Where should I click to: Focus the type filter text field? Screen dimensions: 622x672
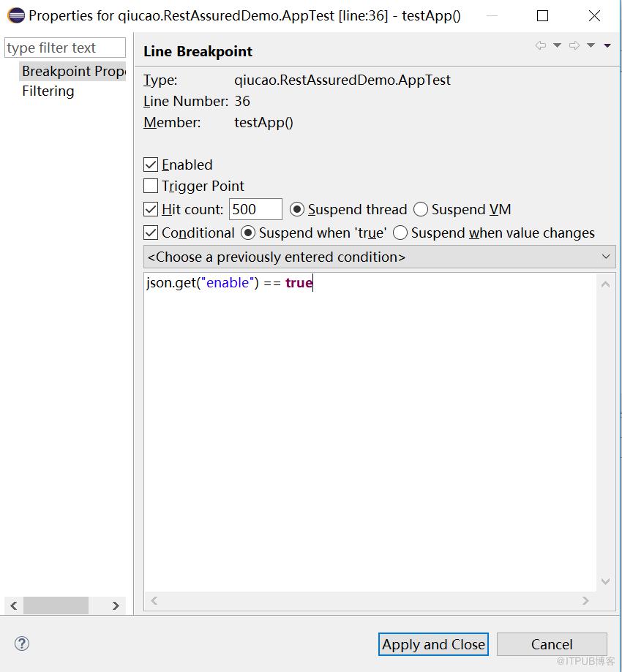tap(65, 48)
